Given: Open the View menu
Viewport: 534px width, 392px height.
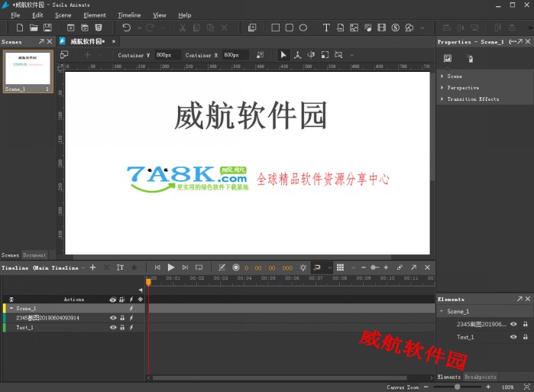Looking at the screenshot, I should click(x=160, y=15).
